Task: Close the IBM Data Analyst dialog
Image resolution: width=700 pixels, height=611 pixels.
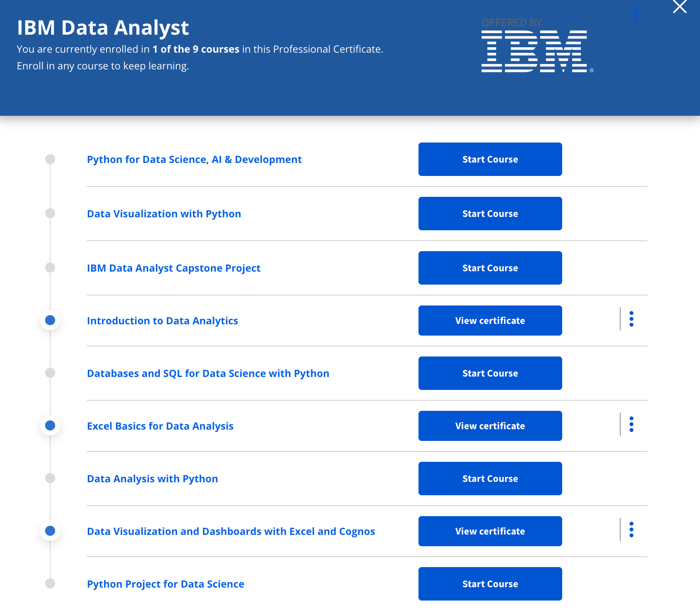Action: [x=680, y=7]
